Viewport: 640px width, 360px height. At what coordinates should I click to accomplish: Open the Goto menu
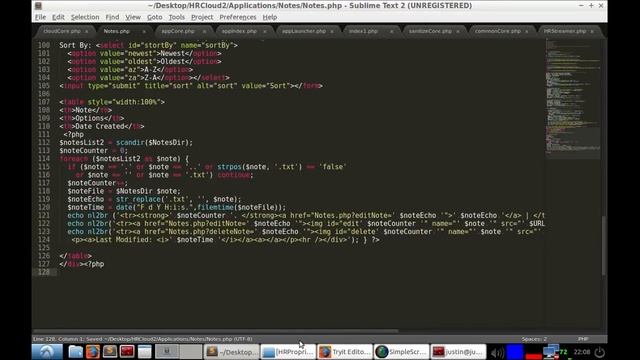coord(154,17)
